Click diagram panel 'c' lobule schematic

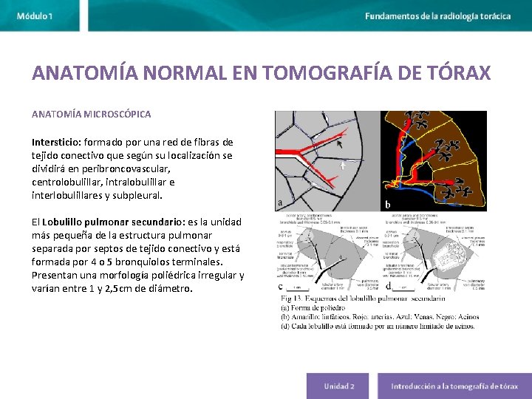tap(328, 252)
